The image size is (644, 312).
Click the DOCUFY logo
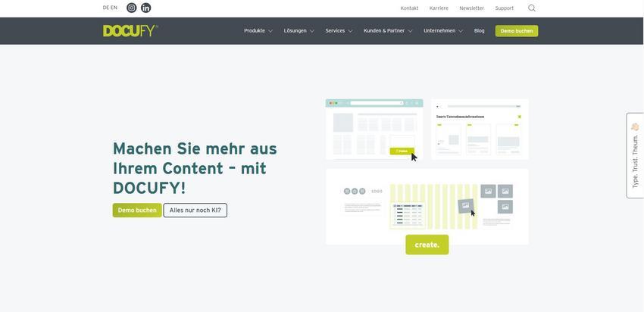[130, 31]
